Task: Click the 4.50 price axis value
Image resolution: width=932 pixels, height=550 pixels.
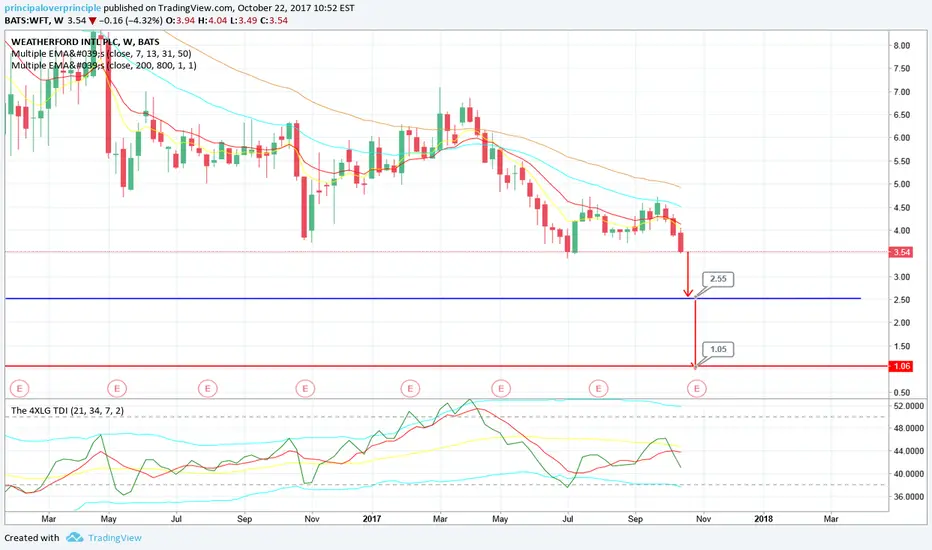Action: coord(901,208)
